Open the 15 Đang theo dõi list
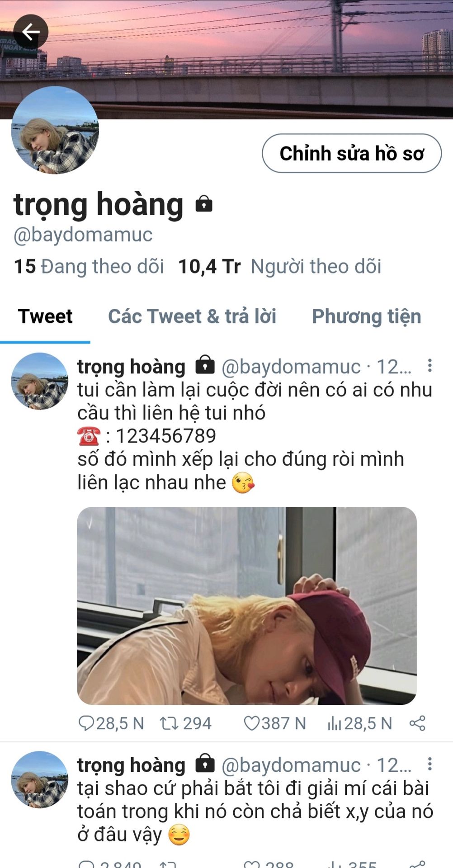The height and width of the screenshot is (868, 453). [x=89, y=266]
